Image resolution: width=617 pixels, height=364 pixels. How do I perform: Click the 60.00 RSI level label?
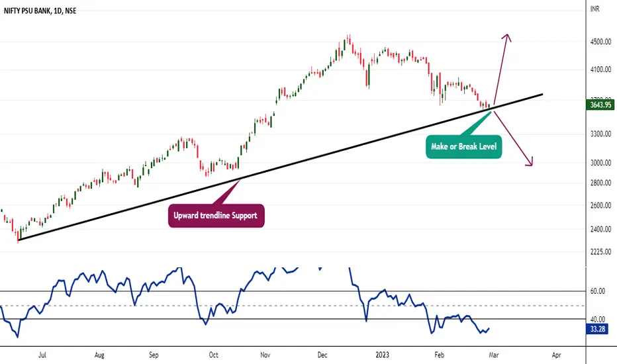click(598, 291)
